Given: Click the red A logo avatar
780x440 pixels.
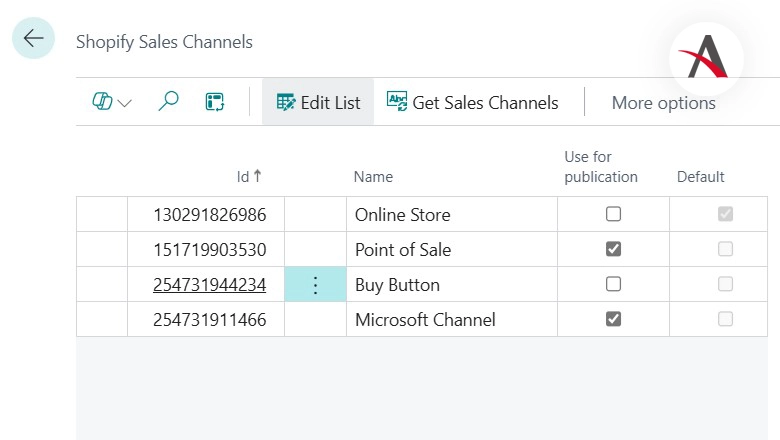Looking at the screenshot, I should pyautogui.click(x=706, y=57).
